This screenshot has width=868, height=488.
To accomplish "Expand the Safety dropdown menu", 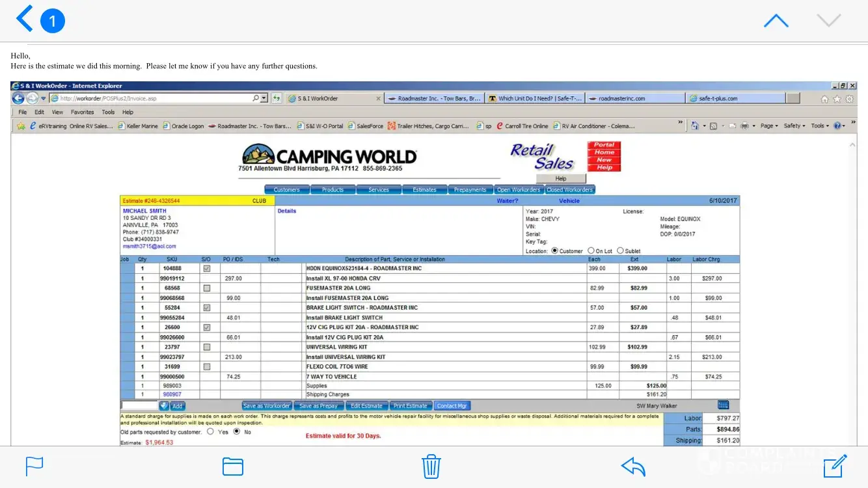I will (x=794, y=126).
